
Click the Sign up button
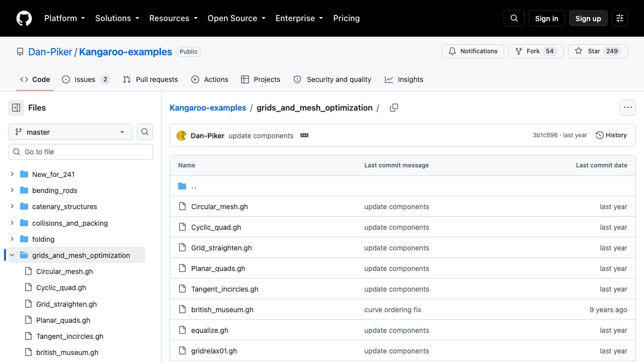[588, 18]
